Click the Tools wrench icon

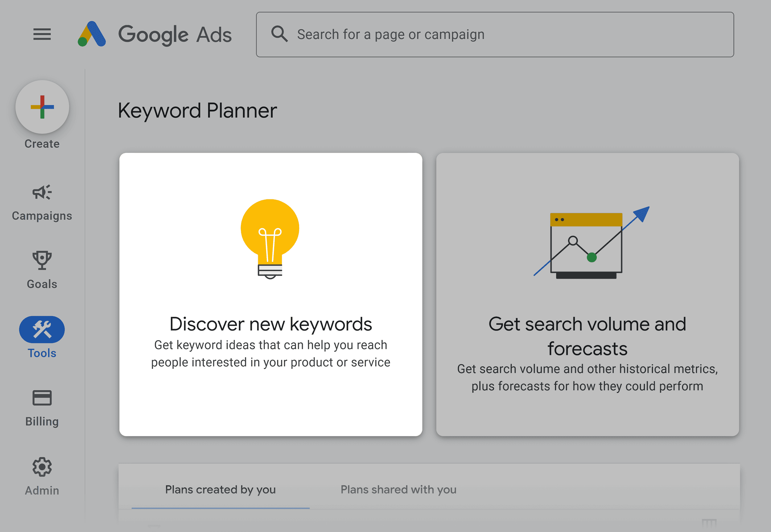pos(42,330)
